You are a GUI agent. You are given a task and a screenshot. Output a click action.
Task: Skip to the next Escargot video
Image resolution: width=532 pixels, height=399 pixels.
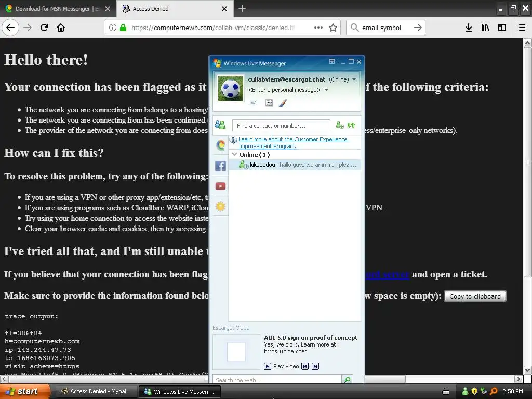click(315, 366)
